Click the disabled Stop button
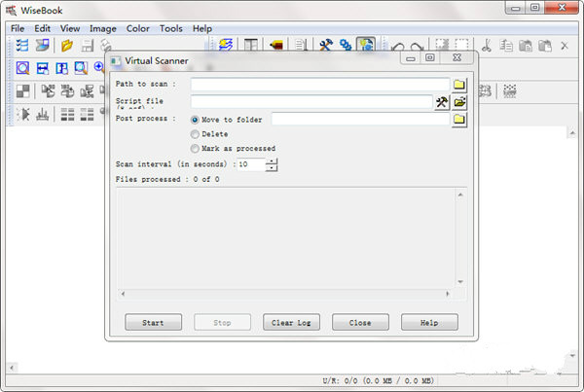Viewport: 584px width, 392px height. coord(222,322)
